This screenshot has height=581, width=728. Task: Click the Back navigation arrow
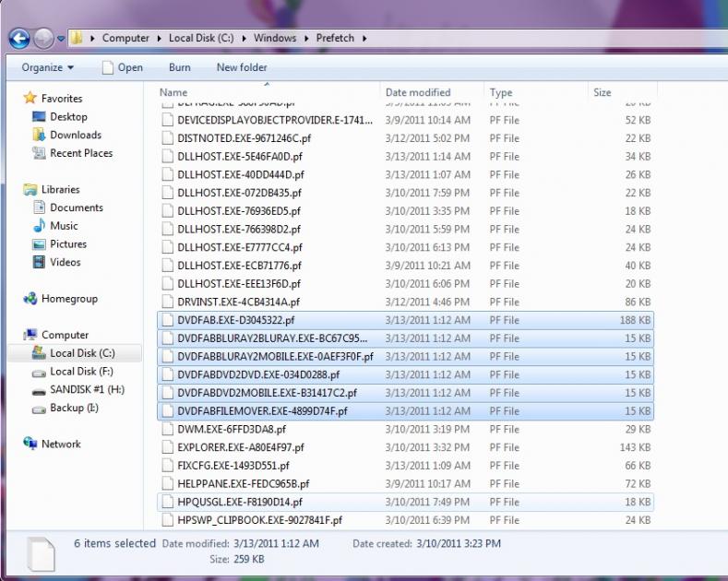(19, 39)
